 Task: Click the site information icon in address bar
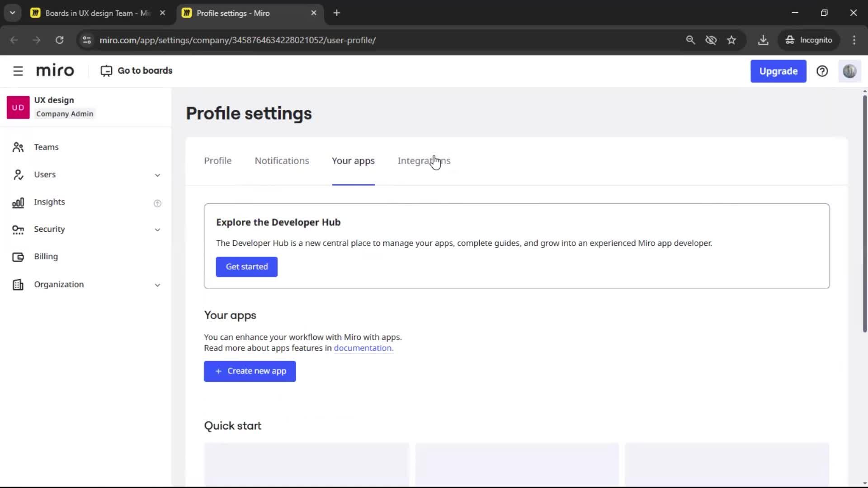pos(87,40)
